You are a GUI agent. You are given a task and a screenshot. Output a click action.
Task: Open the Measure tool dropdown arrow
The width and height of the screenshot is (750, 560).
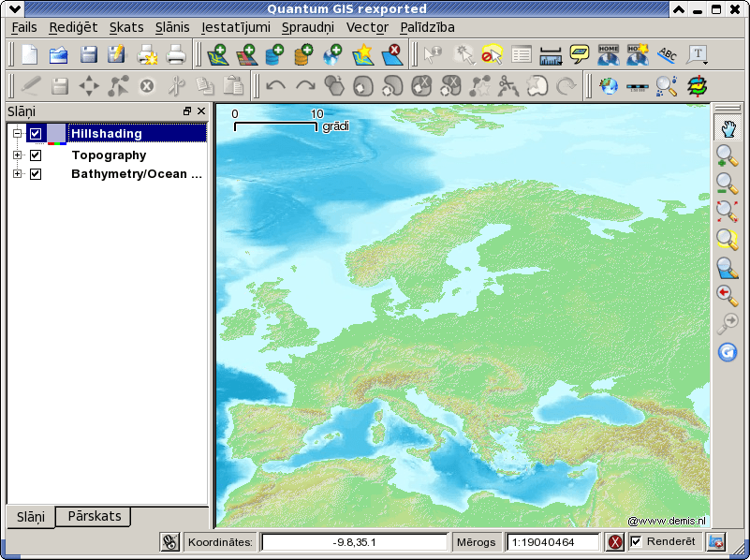click(x=559, y=63)
